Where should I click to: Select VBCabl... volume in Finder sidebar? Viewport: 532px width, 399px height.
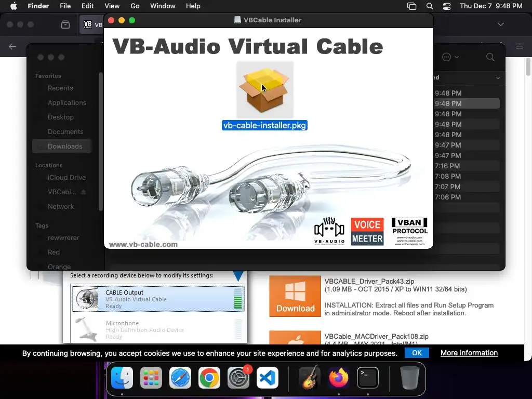coord(62,192)
